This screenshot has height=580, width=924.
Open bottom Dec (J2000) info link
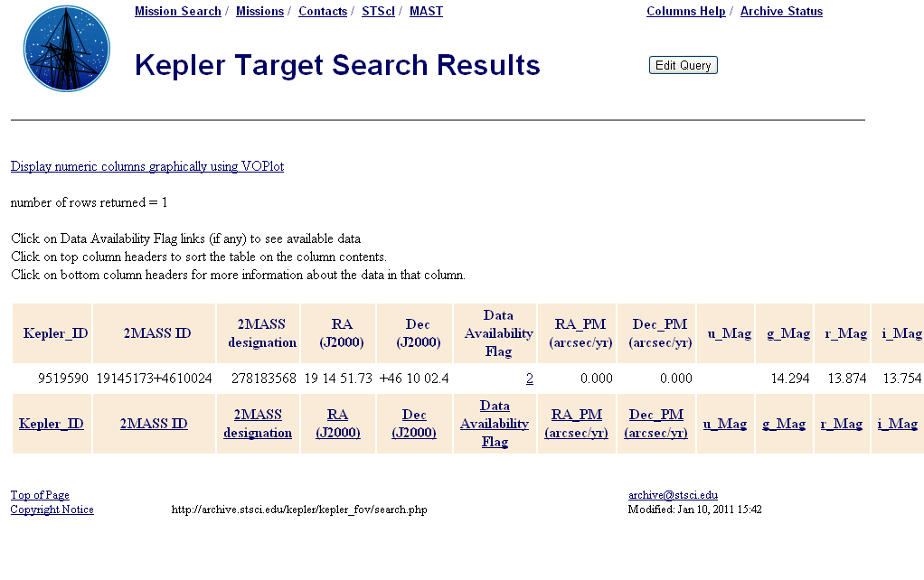click(x=414, y=424)
